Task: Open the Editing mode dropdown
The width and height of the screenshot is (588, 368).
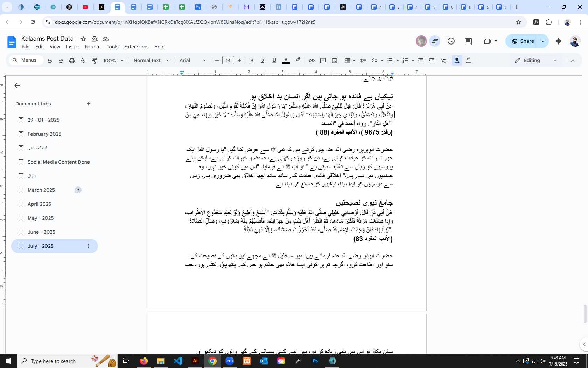Action: coord(535,61)
